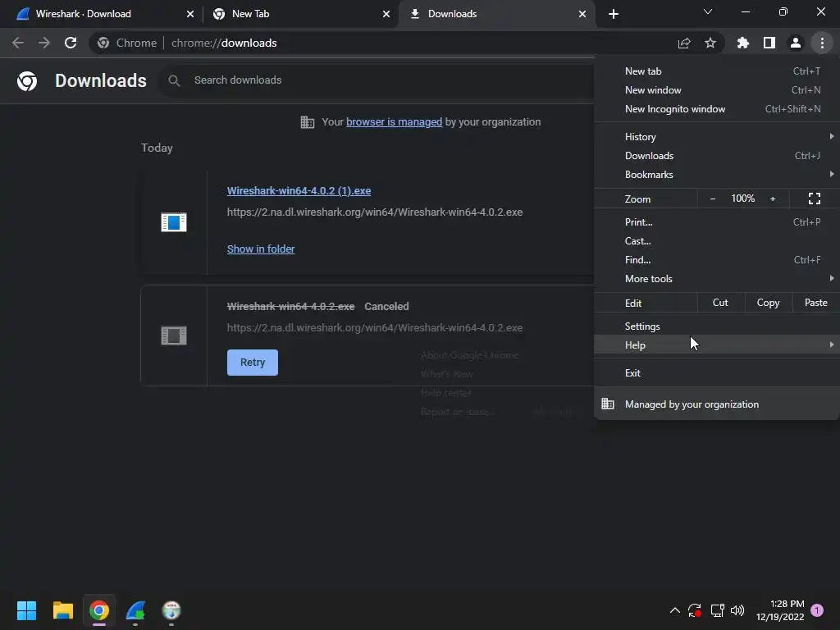Expand the More tools submenu

click(717, 279)
